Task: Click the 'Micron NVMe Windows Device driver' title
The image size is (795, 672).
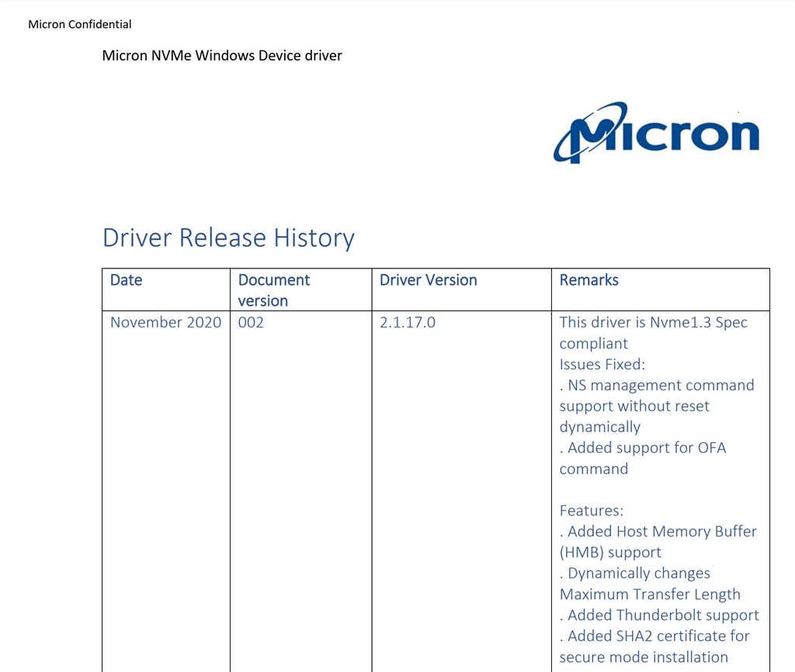Action: (222, 55)
